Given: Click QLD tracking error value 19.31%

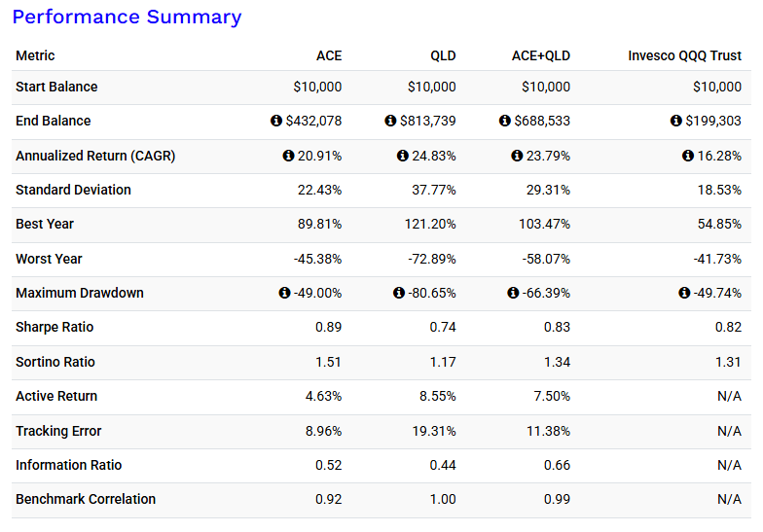Looking at the screenshot, I should click(x=434, y=431).
